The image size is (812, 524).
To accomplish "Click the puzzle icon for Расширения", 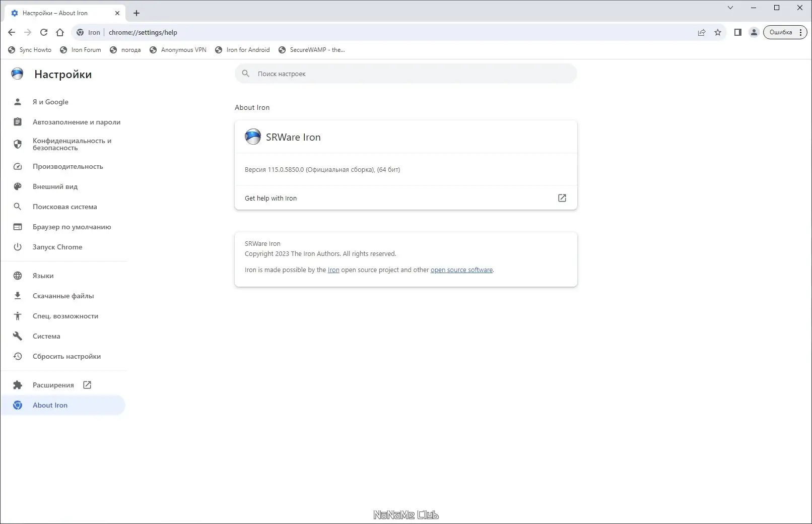I will click(18, 385).
